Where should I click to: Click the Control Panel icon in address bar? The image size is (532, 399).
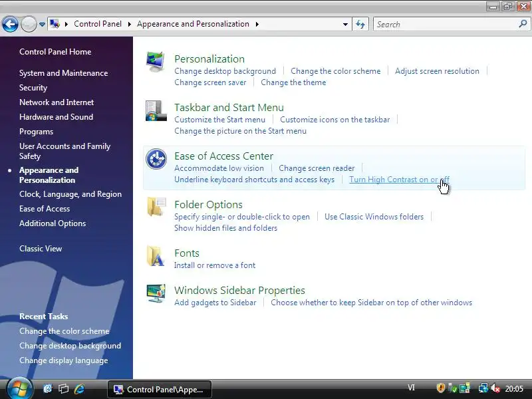tap(55, 24)
